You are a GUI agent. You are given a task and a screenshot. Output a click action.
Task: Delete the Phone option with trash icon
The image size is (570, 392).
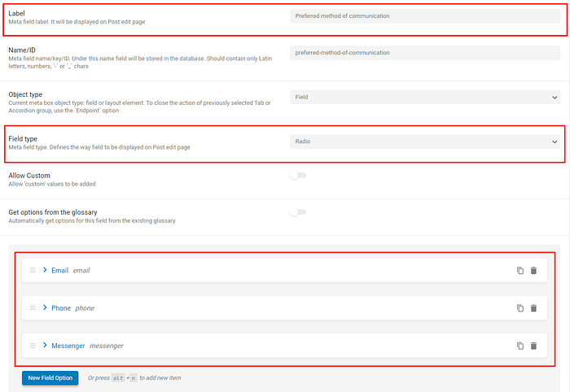point(533,308)
